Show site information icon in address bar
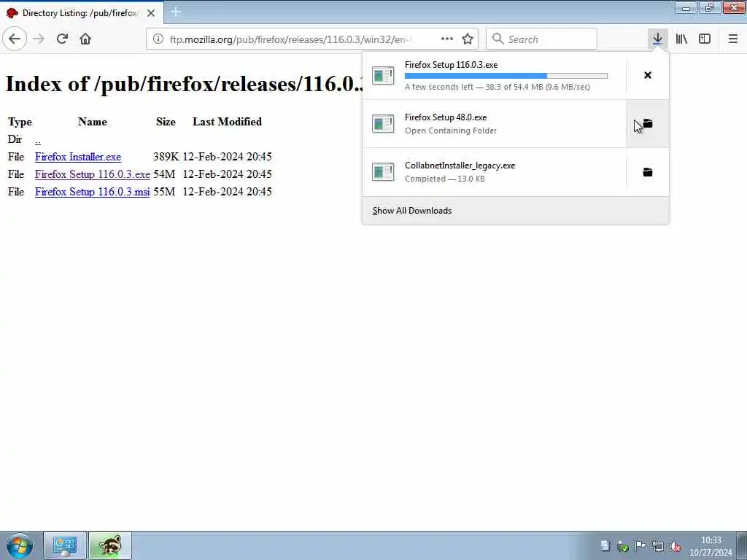747x560 pixels. point(158,39)
